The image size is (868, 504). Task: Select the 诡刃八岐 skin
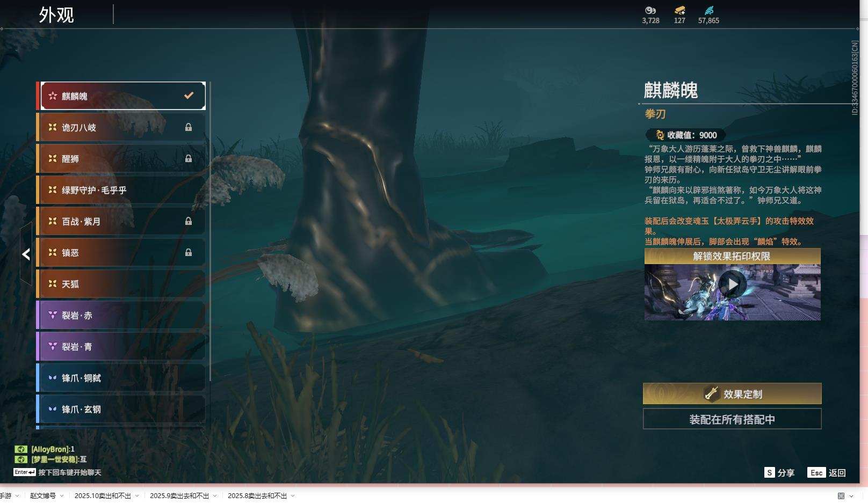click(x=121, y=127)
